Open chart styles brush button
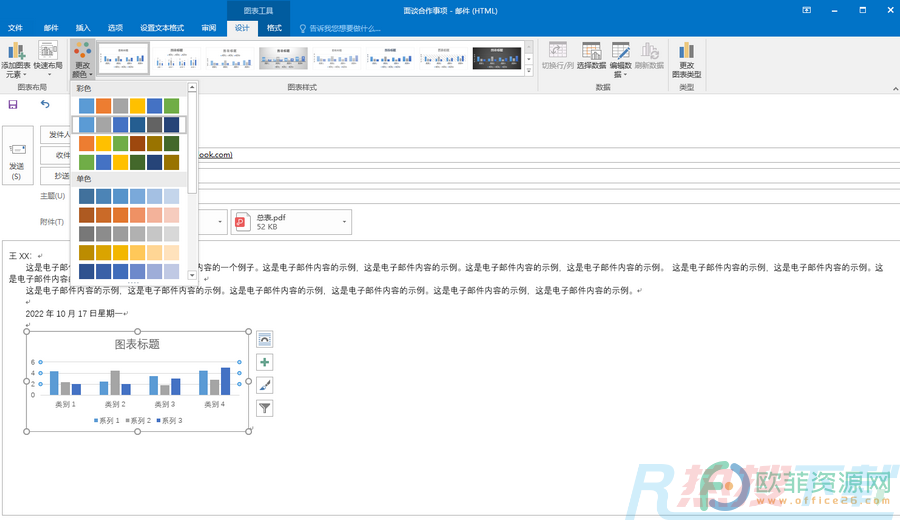Image resolution: width=900 pixels, height=520 pixels. (x=265, y=385)
